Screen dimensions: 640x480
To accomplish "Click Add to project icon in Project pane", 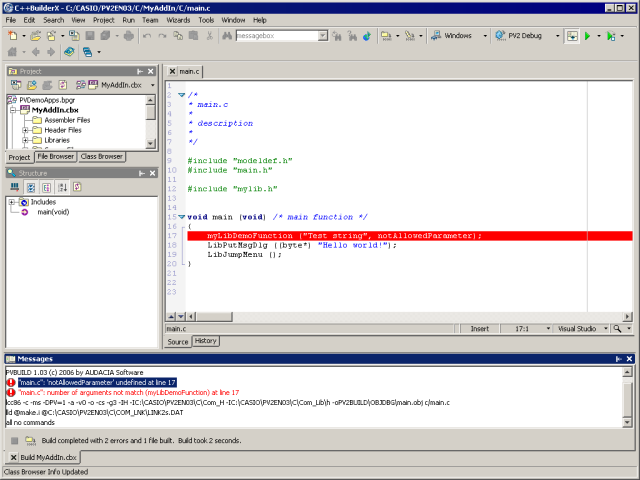I will (32, 85).
